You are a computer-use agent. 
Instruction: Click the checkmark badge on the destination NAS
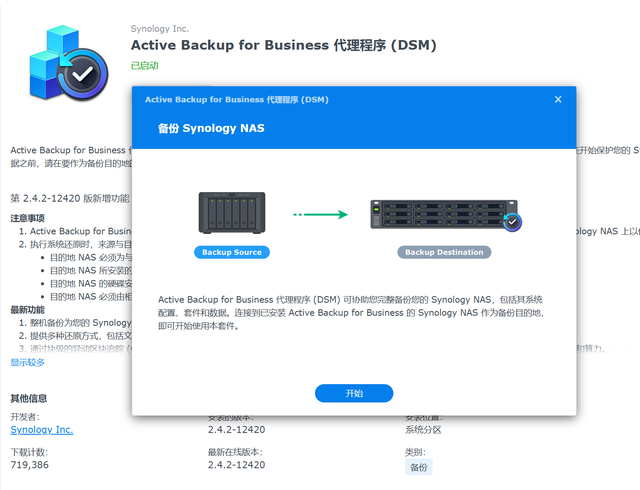pyautogui.click(x=512, y=222)
